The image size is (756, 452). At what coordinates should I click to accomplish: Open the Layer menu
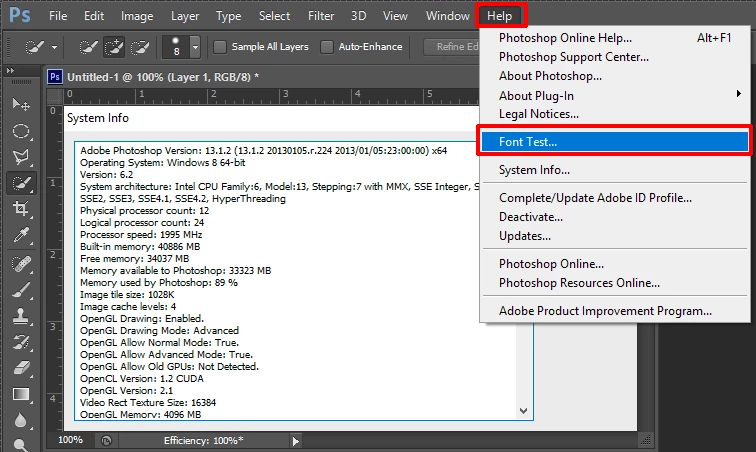tap(185, 16)
